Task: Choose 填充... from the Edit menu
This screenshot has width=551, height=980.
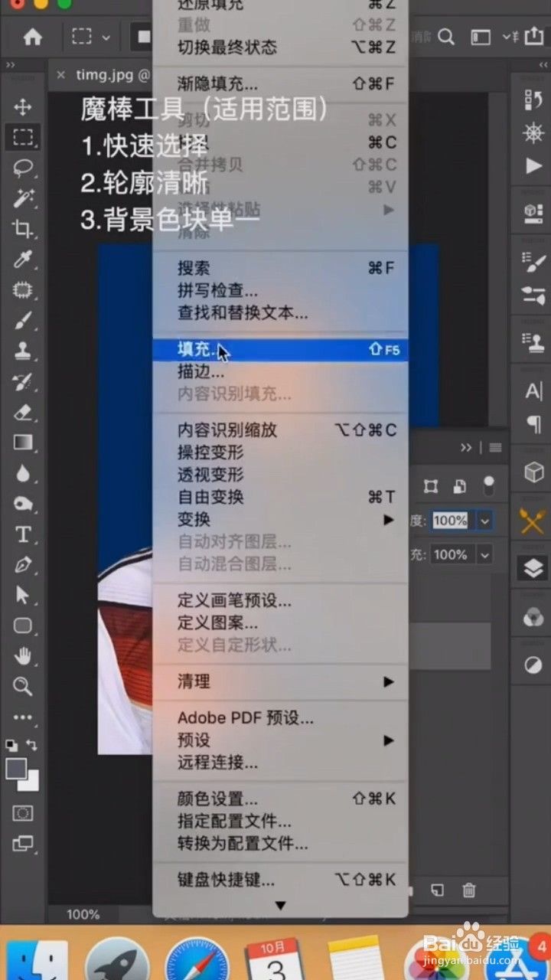Action: [281, 350]
